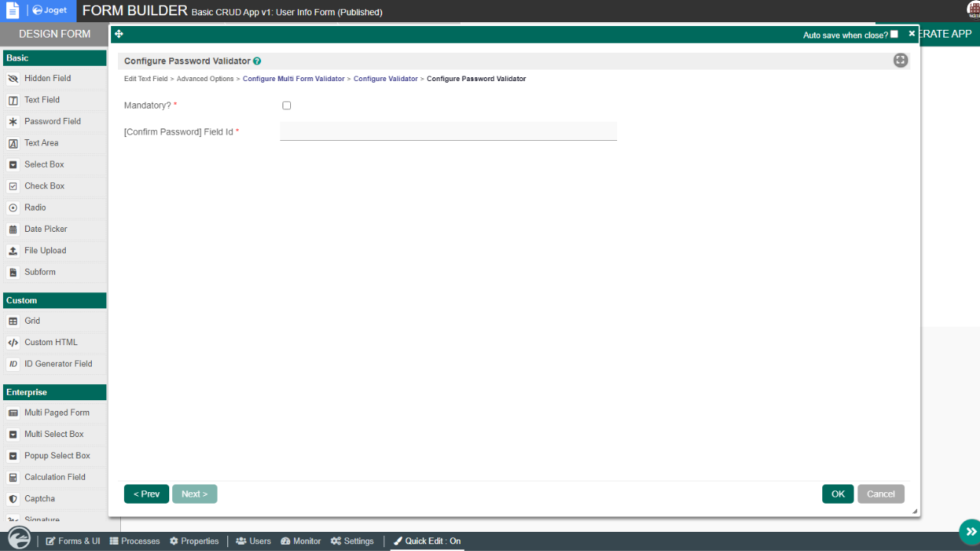The width and height of the screenshot is (980, 551).
Task: Collapse the Basic palette section
Action: click(x=54, y=58)
